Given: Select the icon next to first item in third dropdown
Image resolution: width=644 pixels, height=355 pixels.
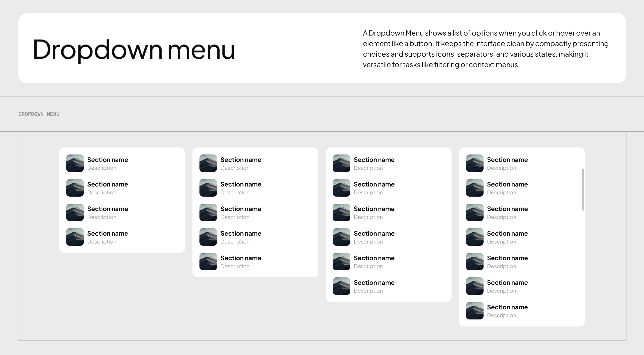Looking at the screenshot, I should coord(341,163).
